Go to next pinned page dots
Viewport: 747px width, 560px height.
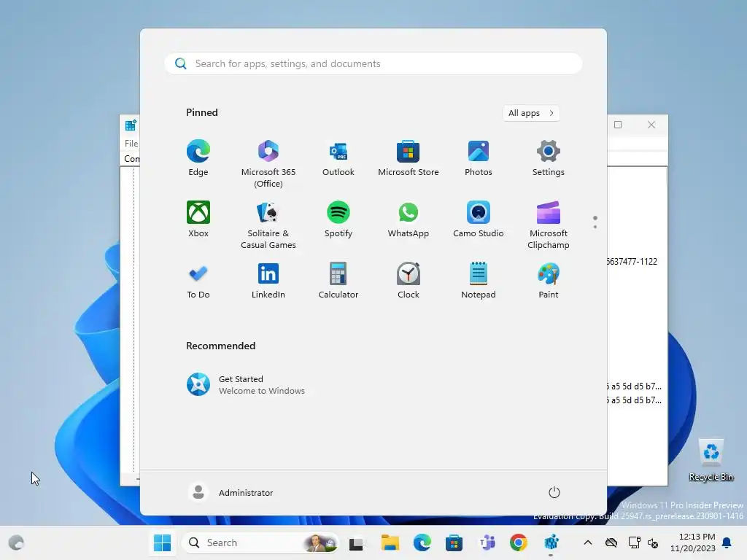pyautogui.click(x=595, y=222)
